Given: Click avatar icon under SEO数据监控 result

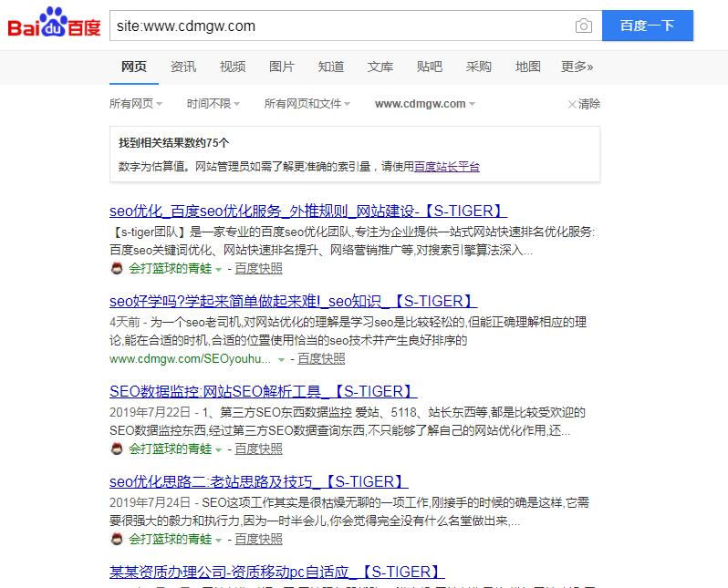Looking at the screenshot, I should 117,449.
